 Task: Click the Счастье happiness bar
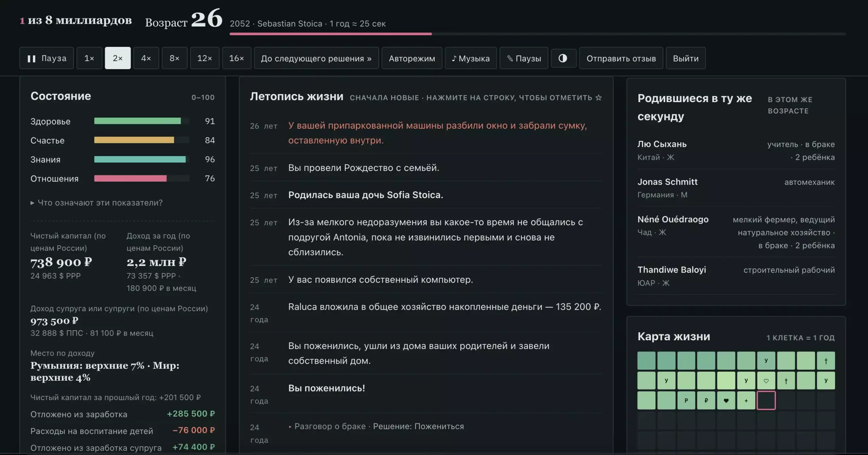pos(142,140)
